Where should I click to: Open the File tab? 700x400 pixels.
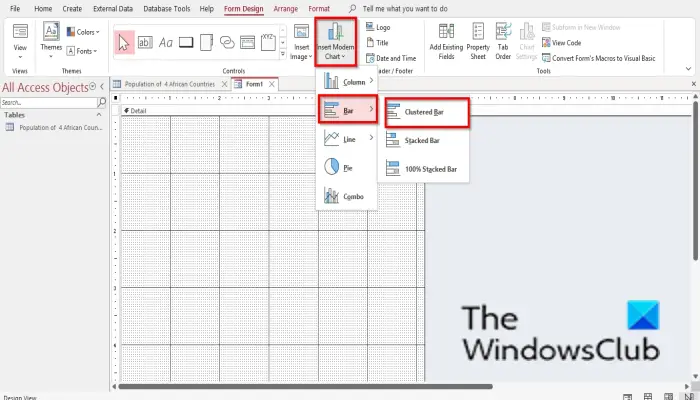tap(15, 8)
